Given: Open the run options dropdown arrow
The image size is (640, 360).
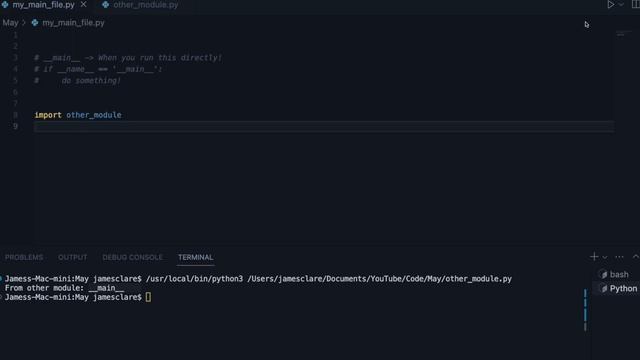Looking at the screenshot, I should click(x=621, y=4).
